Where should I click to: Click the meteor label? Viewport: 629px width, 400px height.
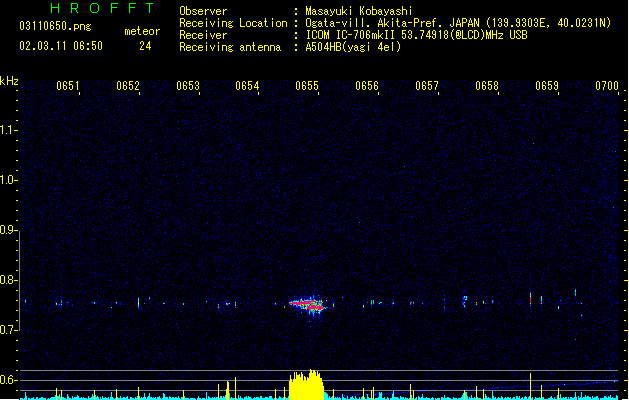click(x=142, y=31)
